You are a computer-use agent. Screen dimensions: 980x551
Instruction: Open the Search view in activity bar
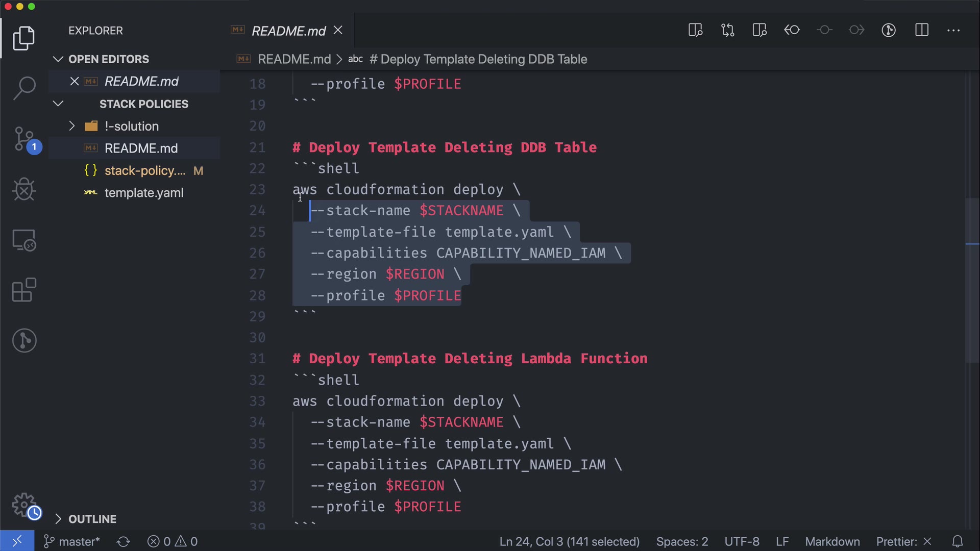24,88
